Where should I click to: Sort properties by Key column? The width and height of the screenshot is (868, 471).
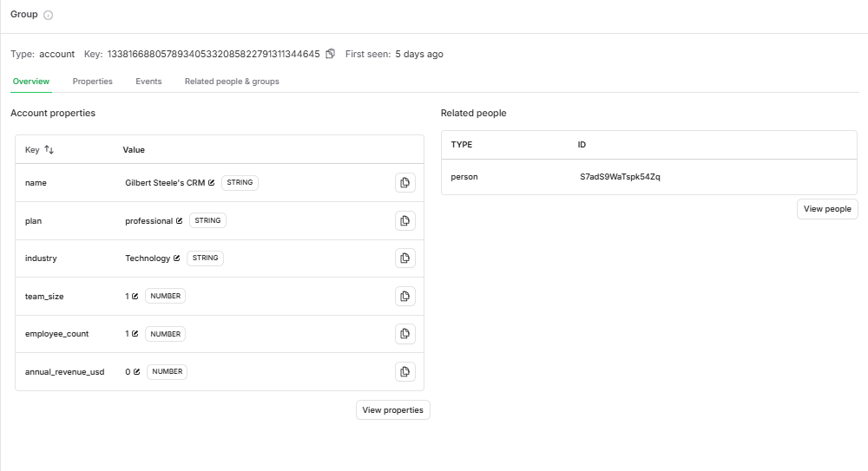coord(49,150)
